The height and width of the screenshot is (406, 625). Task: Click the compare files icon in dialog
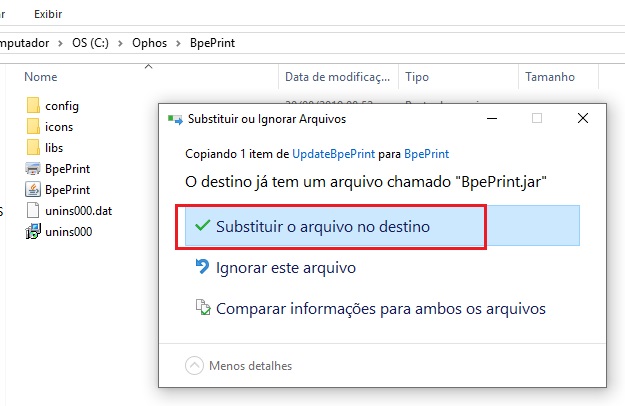203,307
